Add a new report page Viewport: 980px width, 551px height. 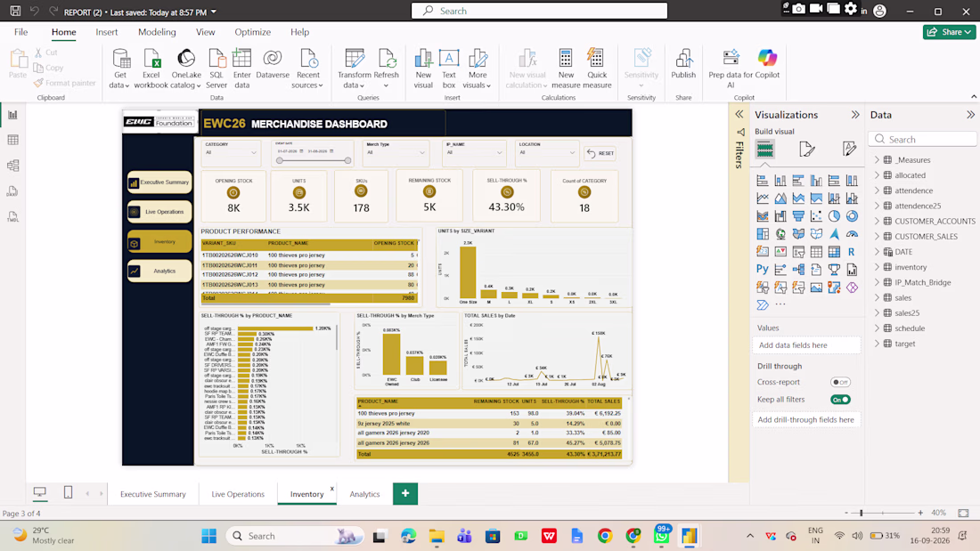405,493
